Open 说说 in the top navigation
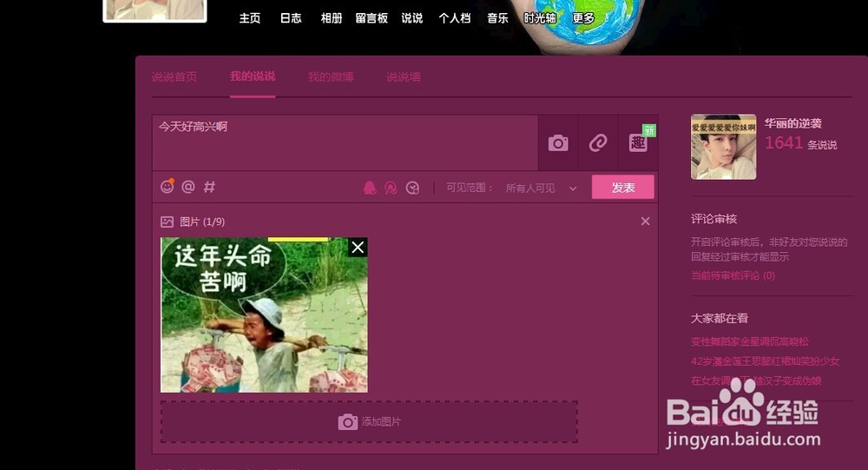This screenshot has width=868, height=470. (411, 18)
